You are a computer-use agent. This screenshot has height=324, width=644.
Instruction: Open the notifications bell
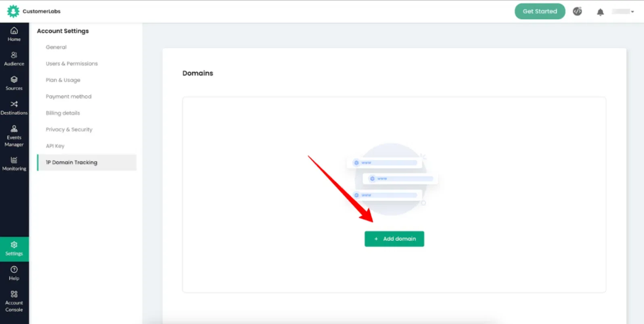click(x=600, y=12)
